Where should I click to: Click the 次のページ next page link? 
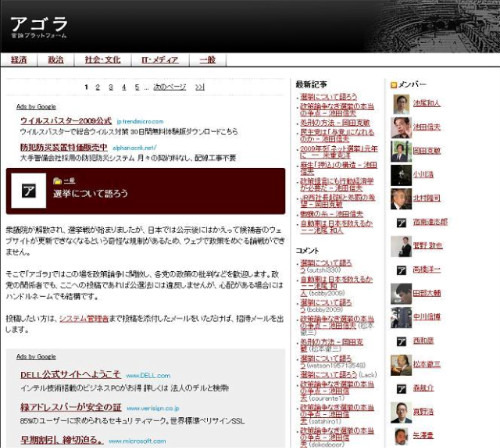pyautogui.click(x=169, y=87)
